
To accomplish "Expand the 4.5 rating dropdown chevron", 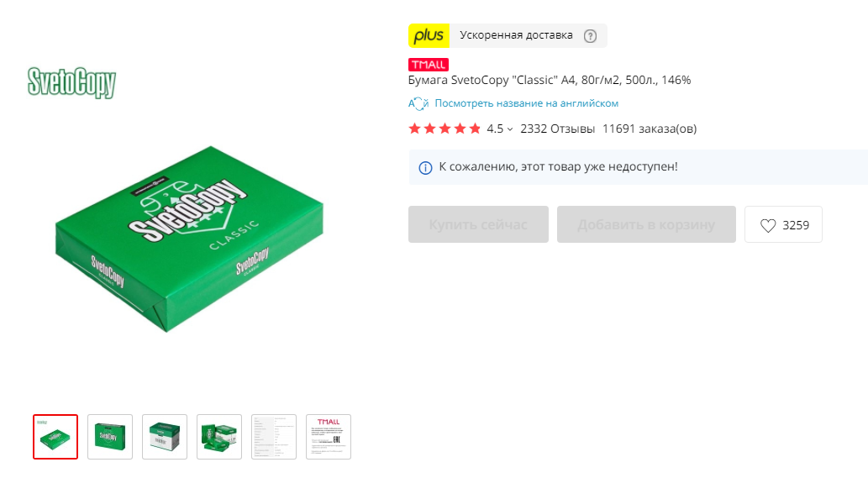I will point(510,129).
